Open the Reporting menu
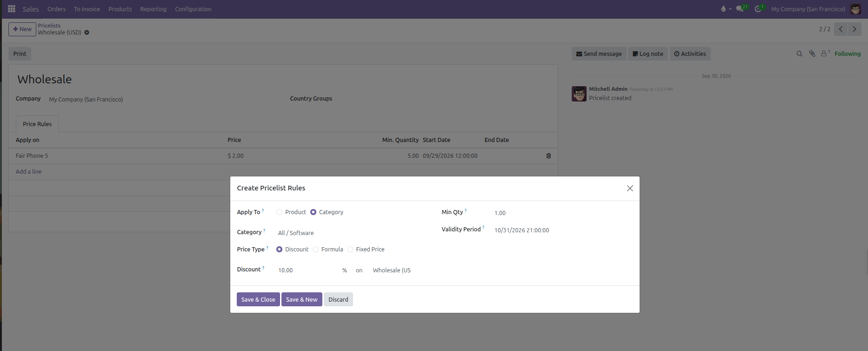 coord(154,9)
